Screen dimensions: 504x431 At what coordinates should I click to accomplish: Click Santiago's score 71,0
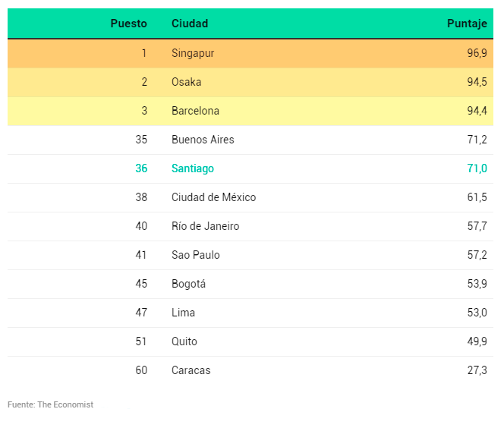pos(477,168)
